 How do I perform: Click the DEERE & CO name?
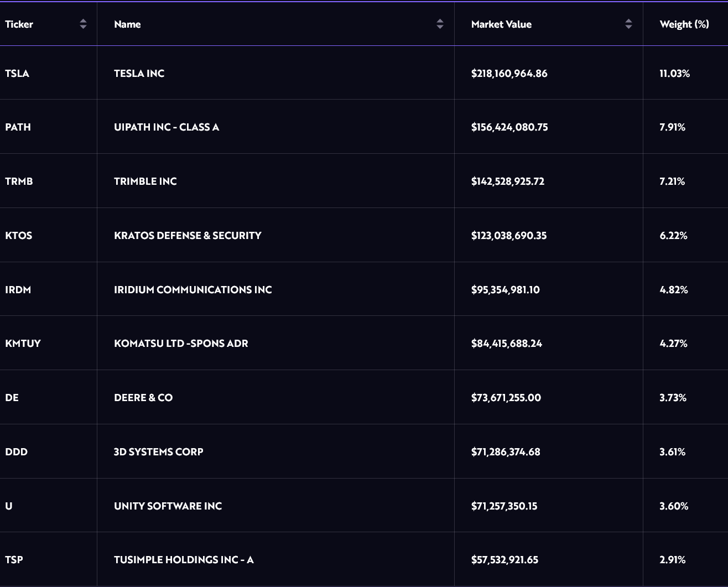coord(143,398)
